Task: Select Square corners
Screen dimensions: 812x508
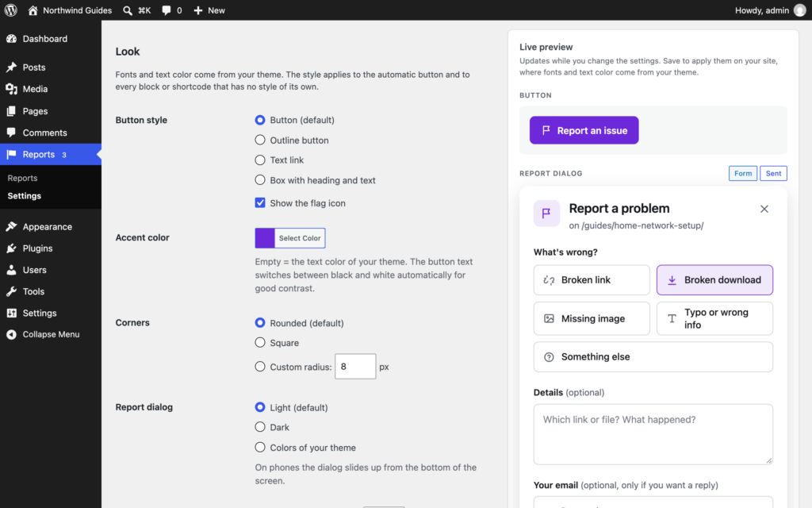Action: coord(260,343)
